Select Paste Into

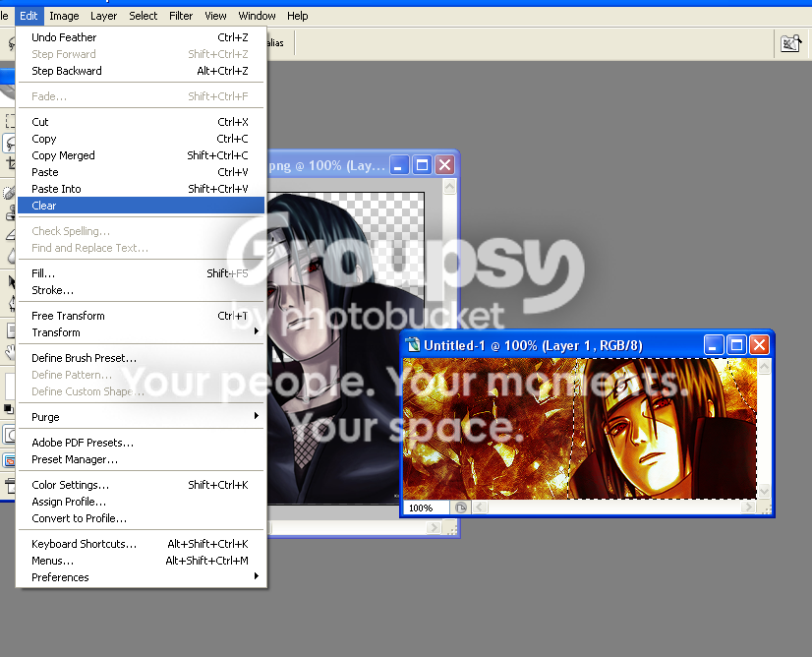coord(141,189)
